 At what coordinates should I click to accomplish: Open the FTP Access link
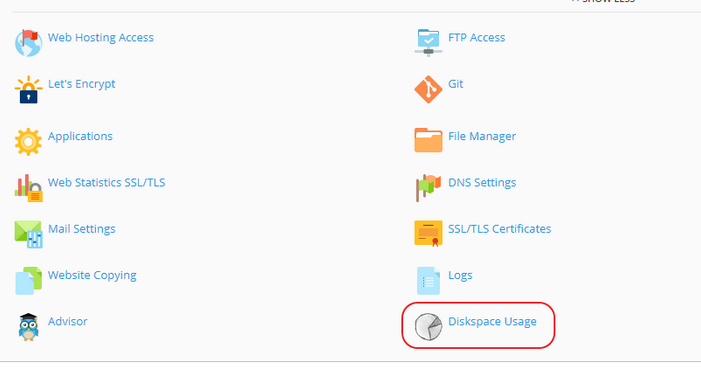[x=477, y=38]
